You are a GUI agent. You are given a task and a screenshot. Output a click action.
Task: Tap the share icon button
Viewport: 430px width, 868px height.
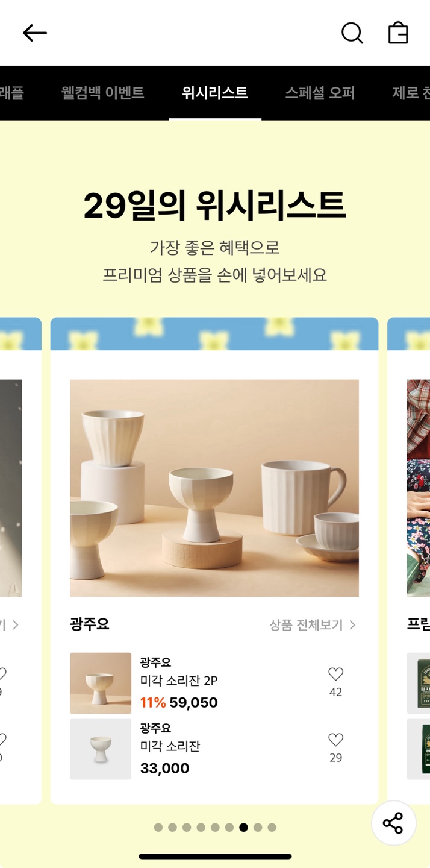click(x=393, y=823)
